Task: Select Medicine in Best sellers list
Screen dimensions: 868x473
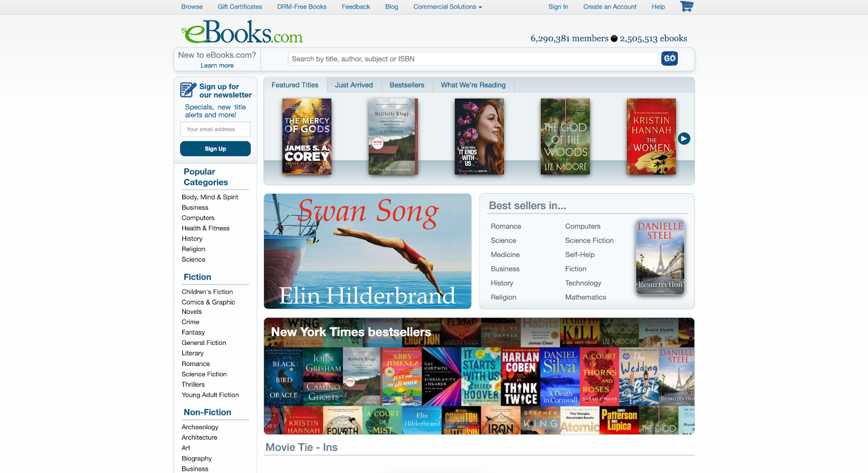Action: (505, 255)
